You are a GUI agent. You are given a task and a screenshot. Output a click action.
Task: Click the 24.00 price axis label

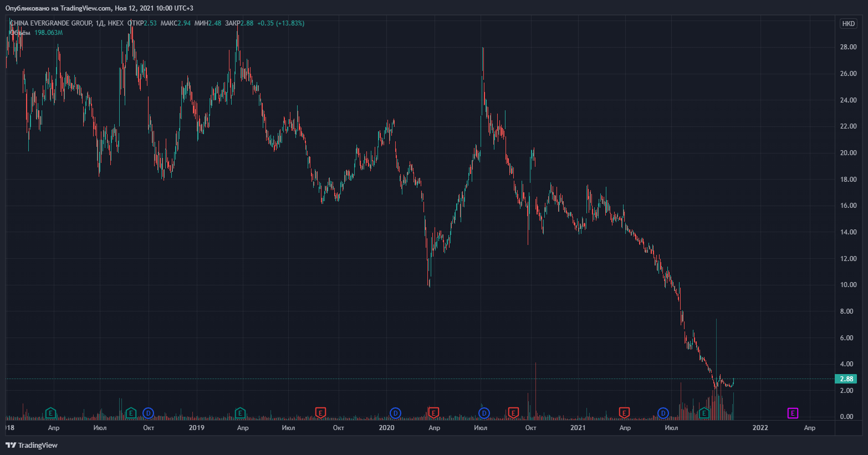pos(848,100)
